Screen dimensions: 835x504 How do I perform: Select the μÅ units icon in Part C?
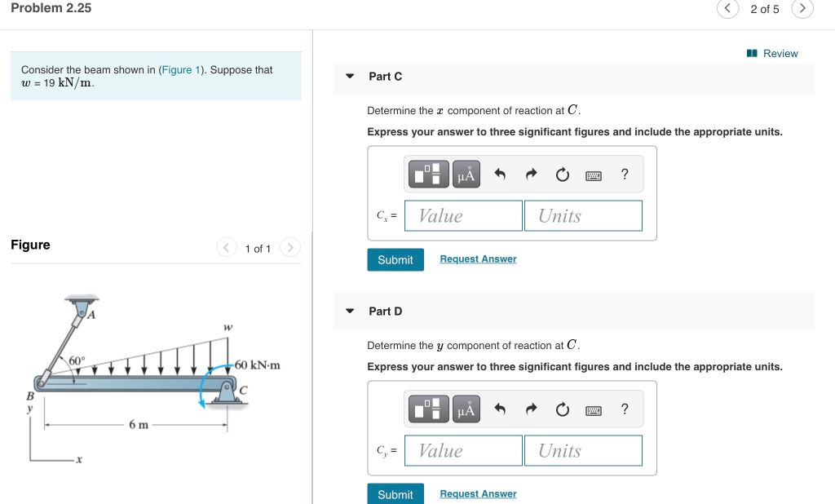[x=465, y=174]
